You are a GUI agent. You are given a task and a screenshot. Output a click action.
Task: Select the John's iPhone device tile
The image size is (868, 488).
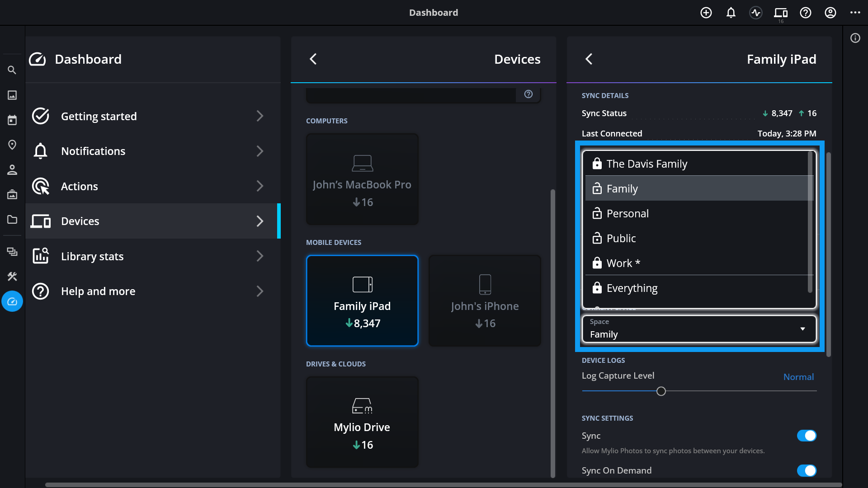coord(485,300)
